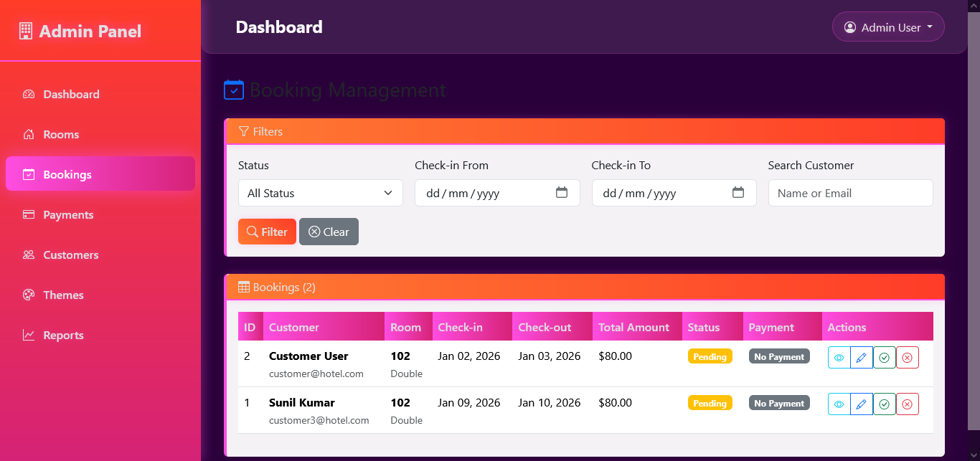Click the edit pencil icon for Sunil Kumar booking
Screen dimensions: 980x461
coord(862,404)
